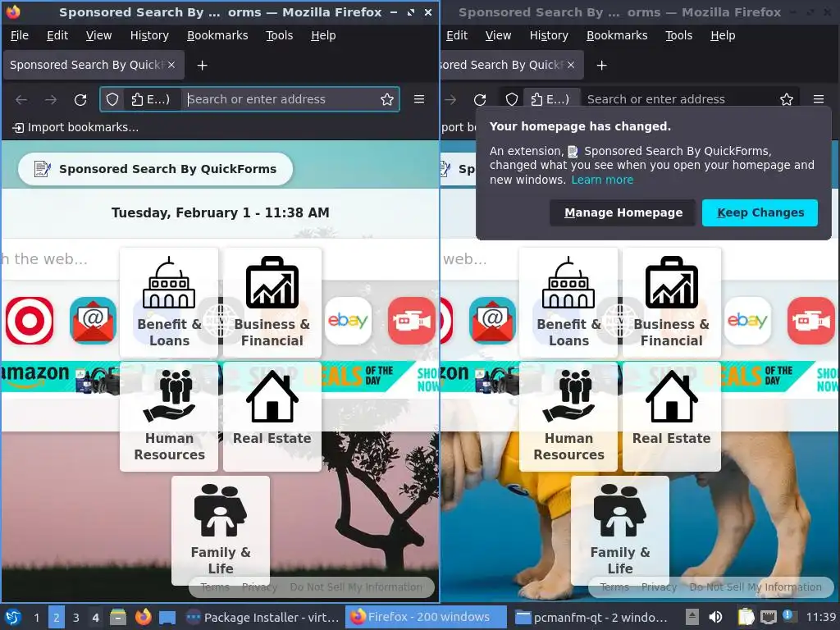Select Business & Financial tile in right window
Viewport: 840px width, 630px height.
point(672,303)
